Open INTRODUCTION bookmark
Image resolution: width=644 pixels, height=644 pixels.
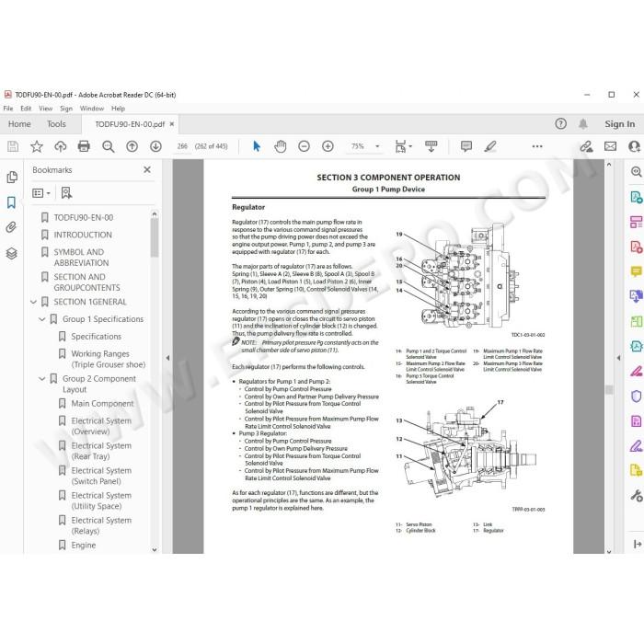tap(83, 235)
